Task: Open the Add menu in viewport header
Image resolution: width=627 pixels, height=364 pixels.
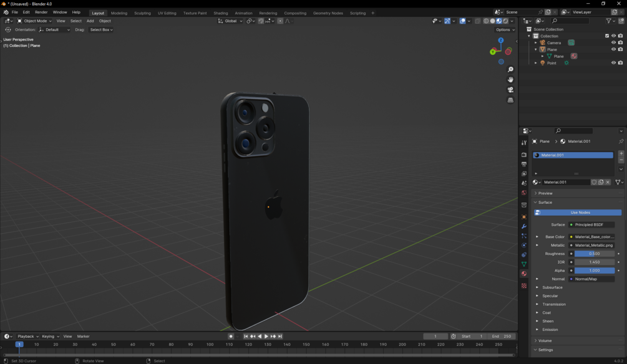Action: pyautogui.click(x=90, y=21)
